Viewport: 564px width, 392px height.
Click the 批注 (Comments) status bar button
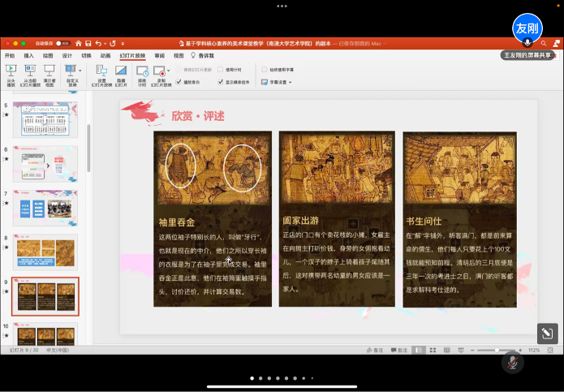pyautogui.click(x=399, y=350)
